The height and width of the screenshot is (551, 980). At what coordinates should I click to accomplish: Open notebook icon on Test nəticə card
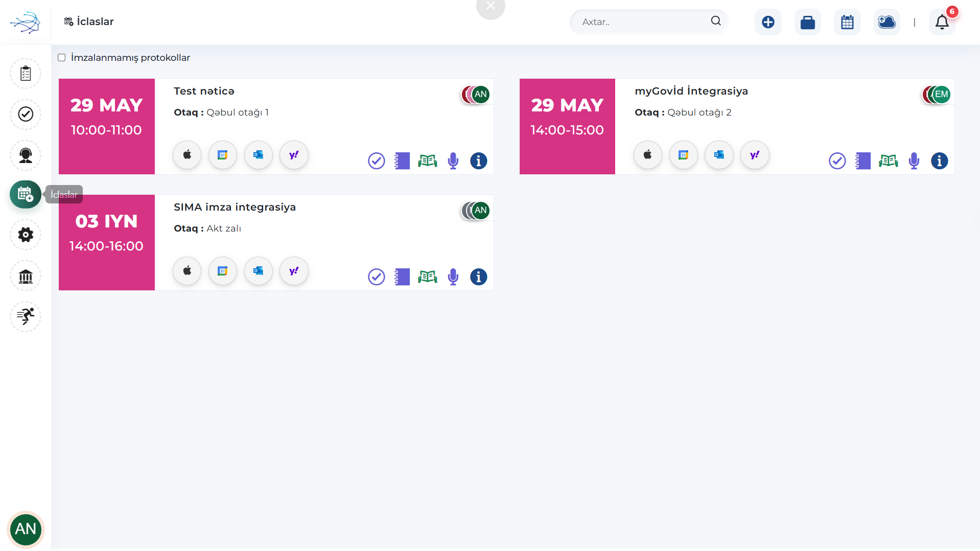click(402, 161)
